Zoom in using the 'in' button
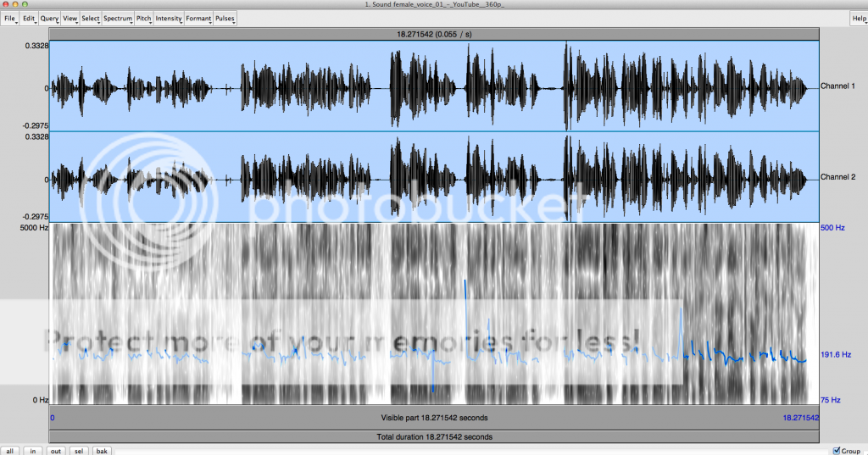 tap(33, 451)
